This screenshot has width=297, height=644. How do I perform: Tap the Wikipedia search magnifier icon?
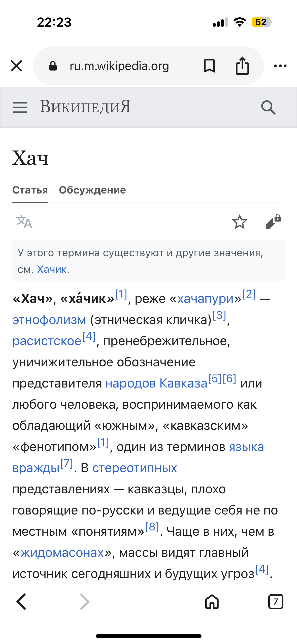pos(268,107)
